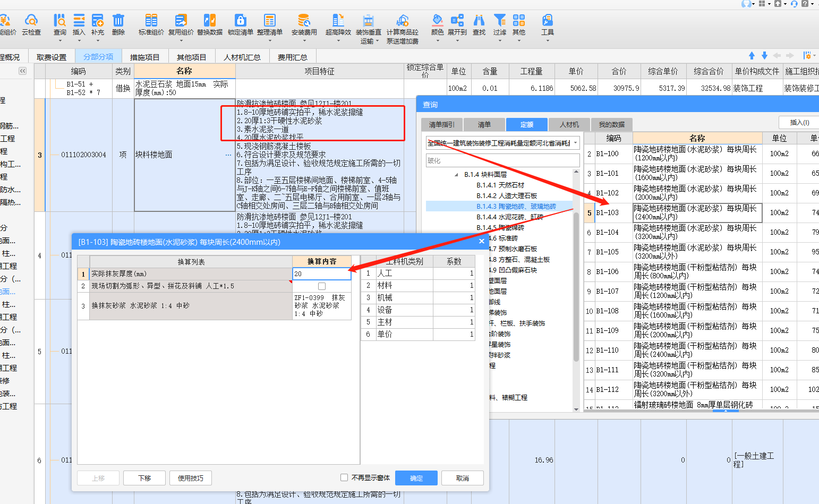Open the 复用组价 reuse pricing tool

181,25
